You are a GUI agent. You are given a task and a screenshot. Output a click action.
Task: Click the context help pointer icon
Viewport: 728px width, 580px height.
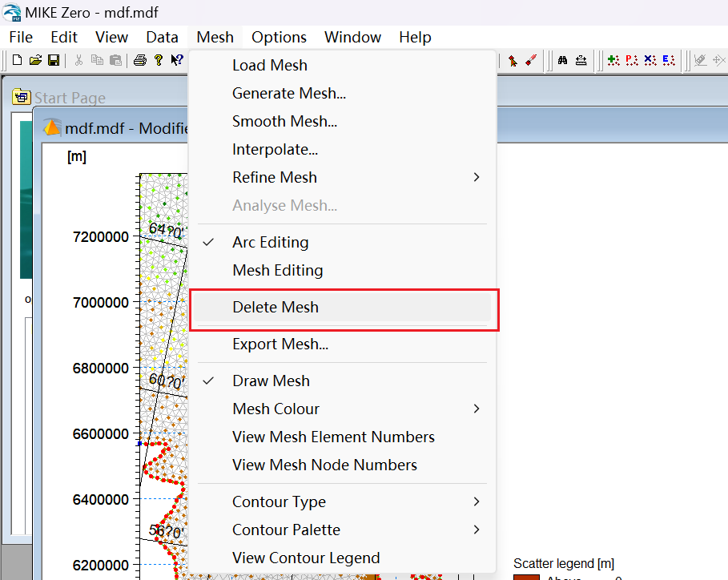click(x=177, y=60)
